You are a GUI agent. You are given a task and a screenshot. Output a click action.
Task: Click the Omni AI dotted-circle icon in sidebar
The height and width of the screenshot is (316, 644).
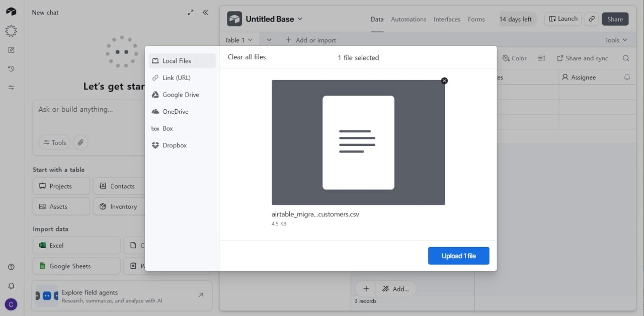[x=11, y=31]
